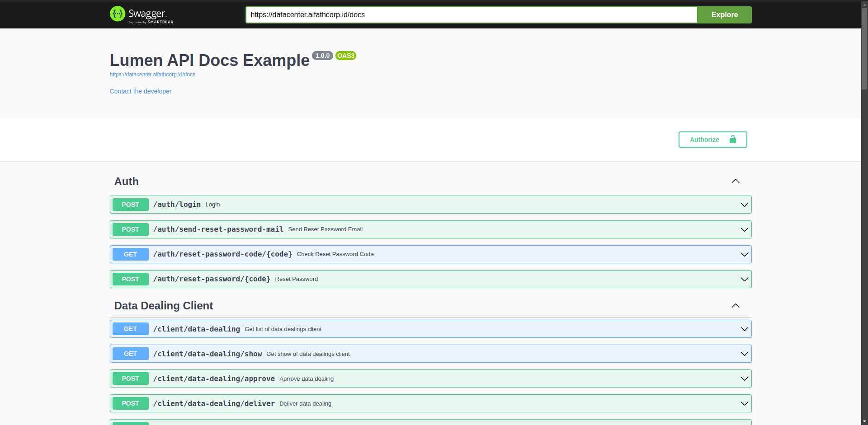Click the /client/data-dealing/show path text
The height and width of the screenshot is (425, 868).
click(x=208, y=354)
